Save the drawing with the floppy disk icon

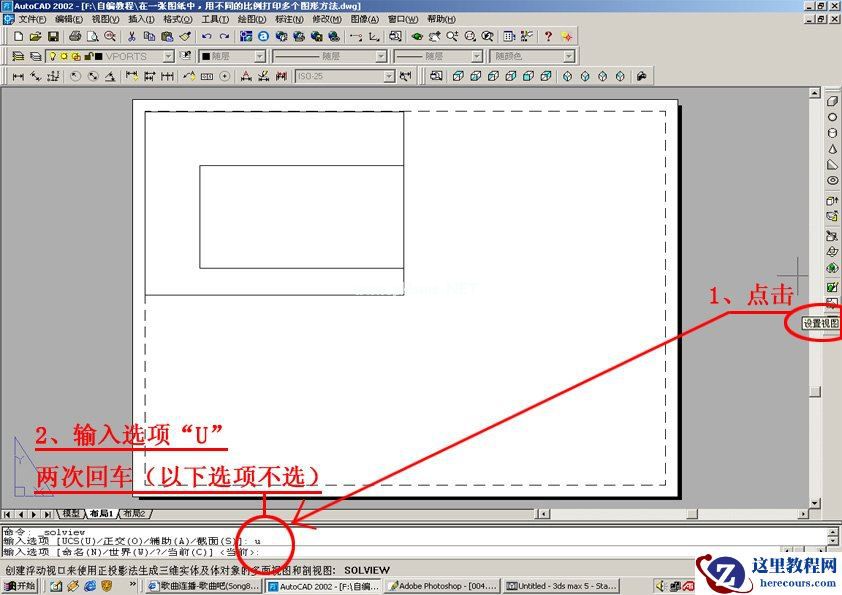pos(53,37)
